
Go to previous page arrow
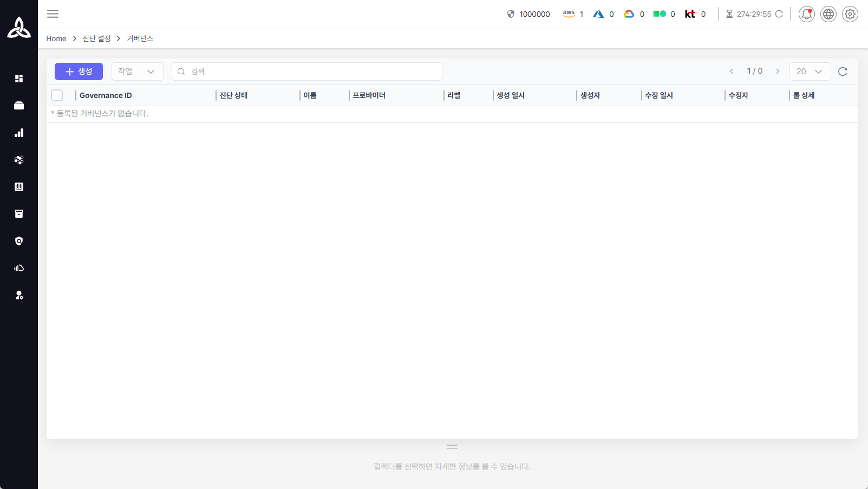[x=731, y=71]
